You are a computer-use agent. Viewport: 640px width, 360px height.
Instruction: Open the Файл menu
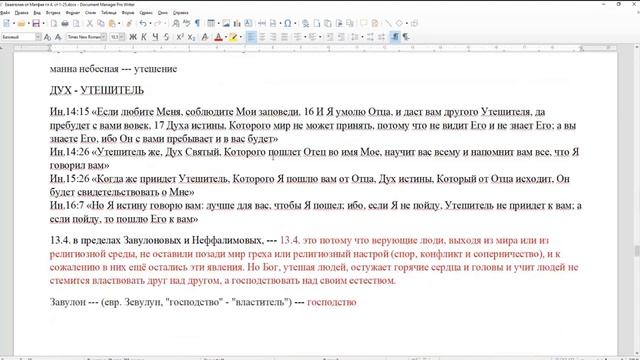tap(5, 13)
